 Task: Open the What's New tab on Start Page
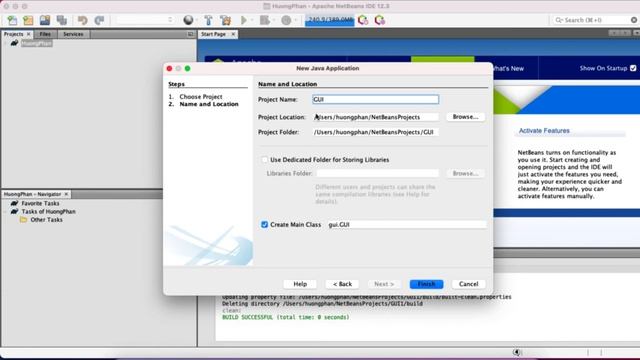click(x=509, y=69)
